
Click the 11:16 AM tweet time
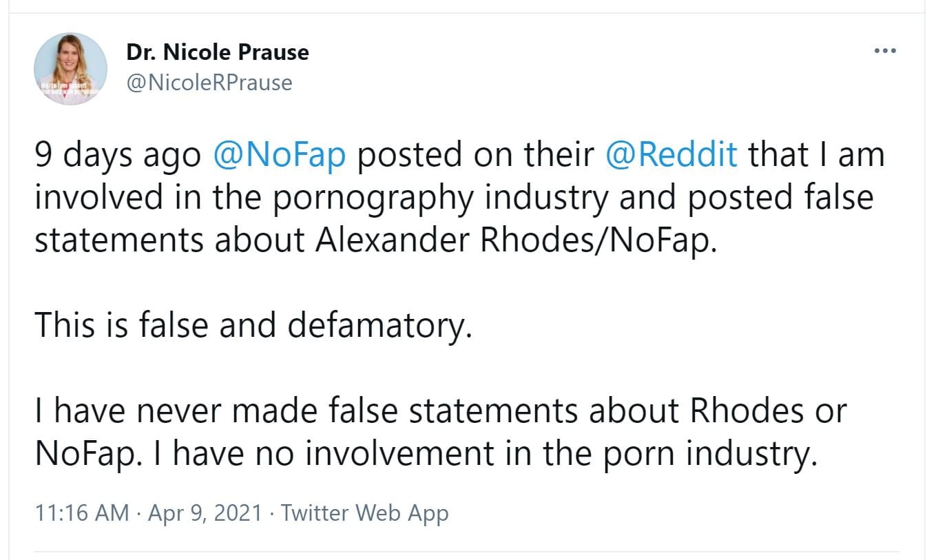tap(81, 513)
